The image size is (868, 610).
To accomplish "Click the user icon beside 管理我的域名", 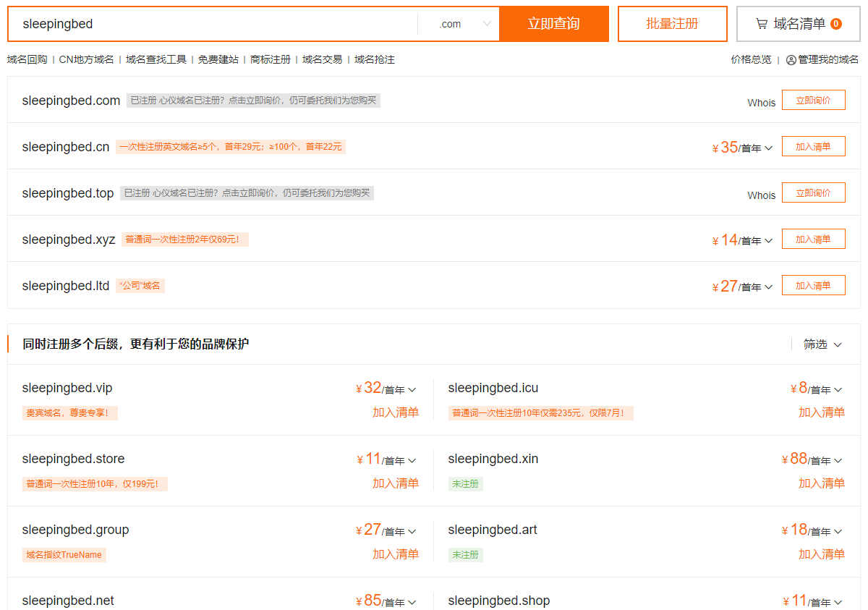I will (x=791, y=60).
